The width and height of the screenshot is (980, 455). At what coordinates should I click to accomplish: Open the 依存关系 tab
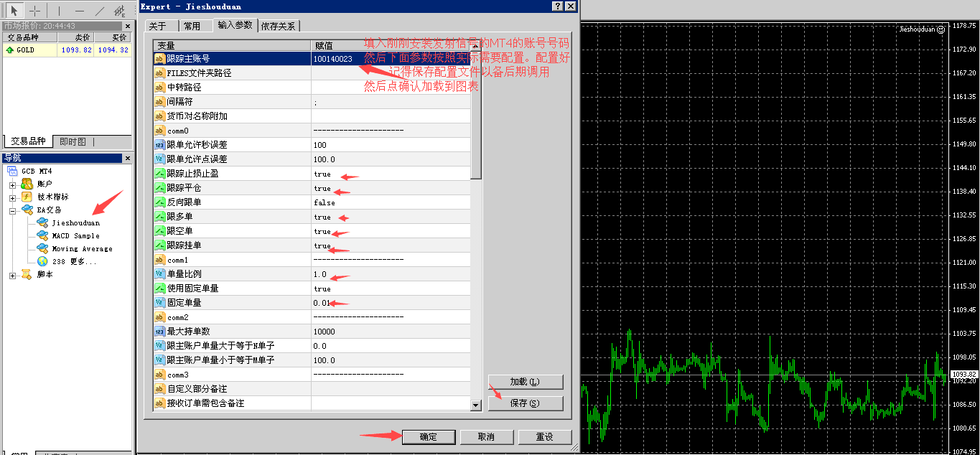click(279, 26)
